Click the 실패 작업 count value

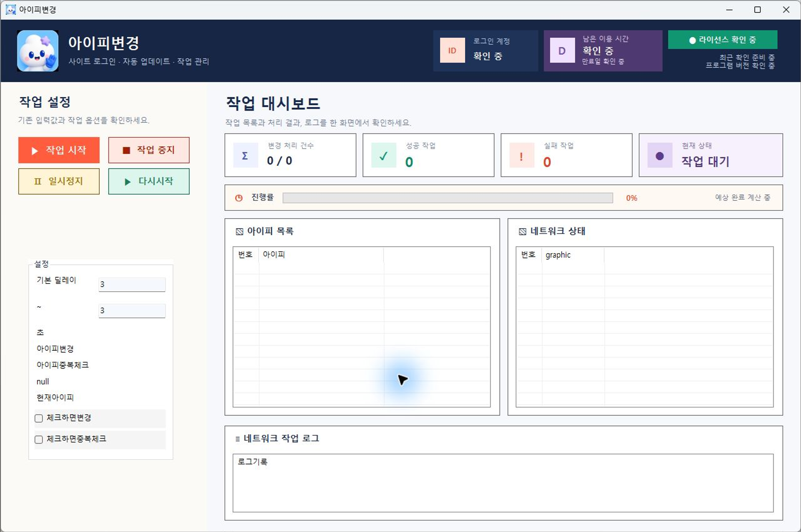547,162
